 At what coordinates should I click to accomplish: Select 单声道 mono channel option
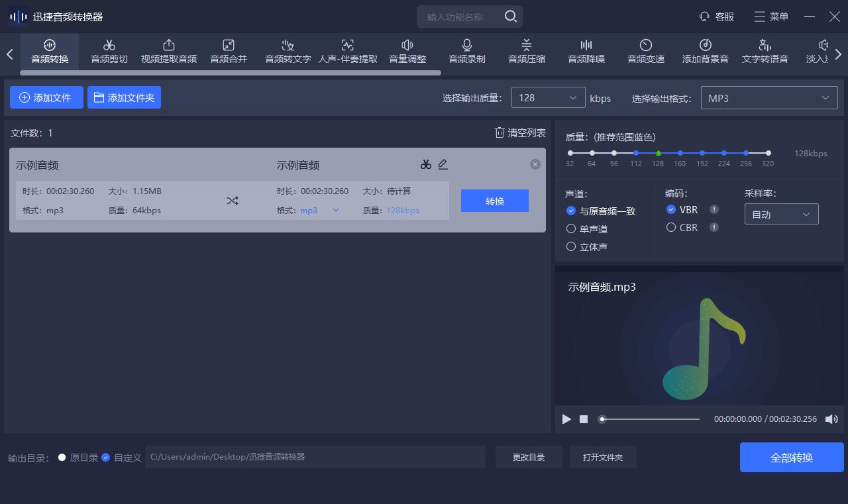click(x=587, y=228)
